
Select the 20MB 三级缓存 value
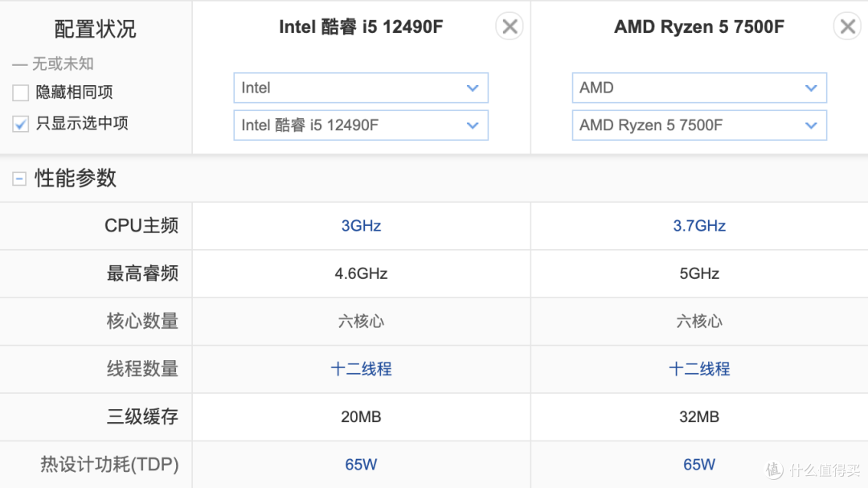(x=361, y=417)
